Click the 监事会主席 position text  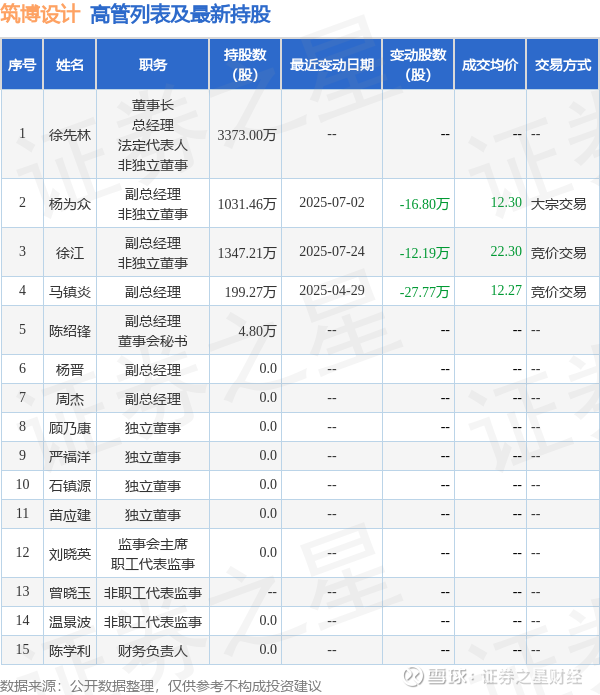(153, 544)
